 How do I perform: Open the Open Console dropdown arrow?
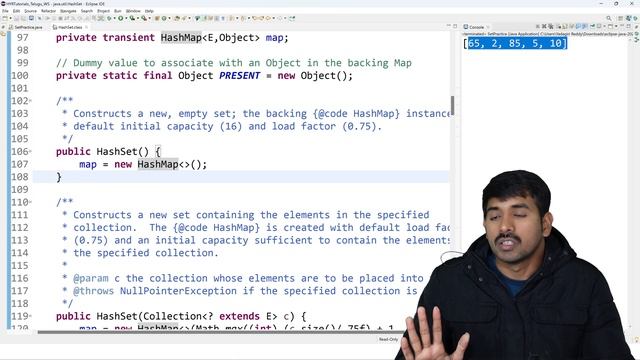click(x=616, y=27)
